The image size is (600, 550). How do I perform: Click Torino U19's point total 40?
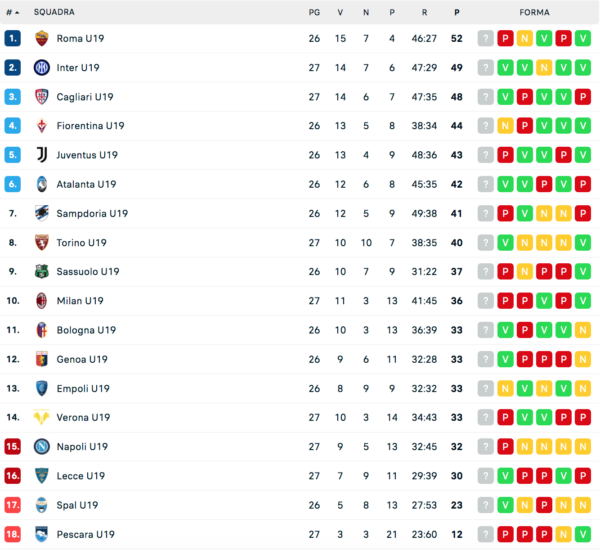457,242
